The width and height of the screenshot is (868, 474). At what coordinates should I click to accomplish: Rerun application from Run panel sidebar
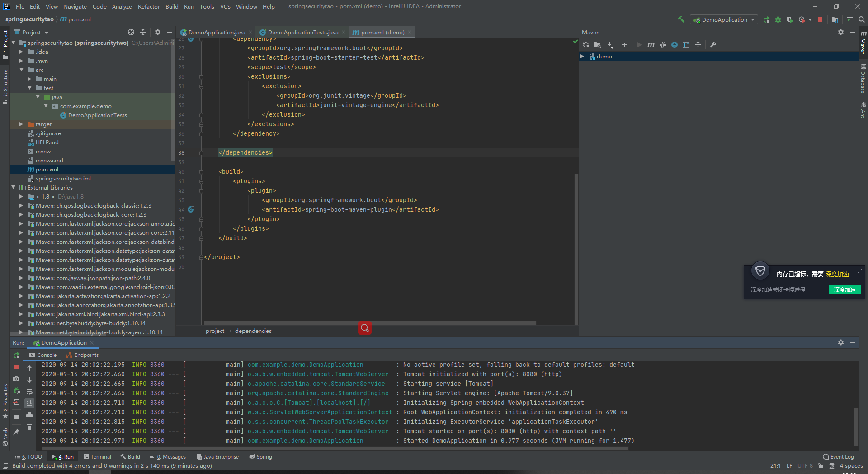pos(16,355)
